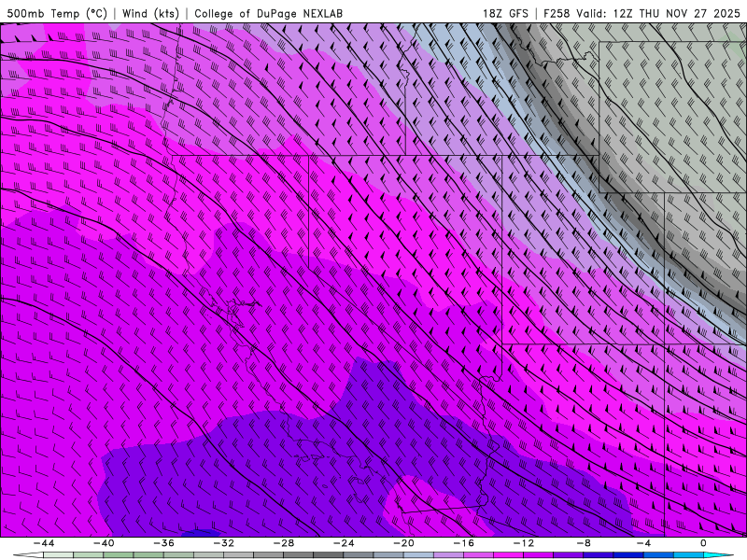Click the "F258" forecast hour text

point(557,13)
